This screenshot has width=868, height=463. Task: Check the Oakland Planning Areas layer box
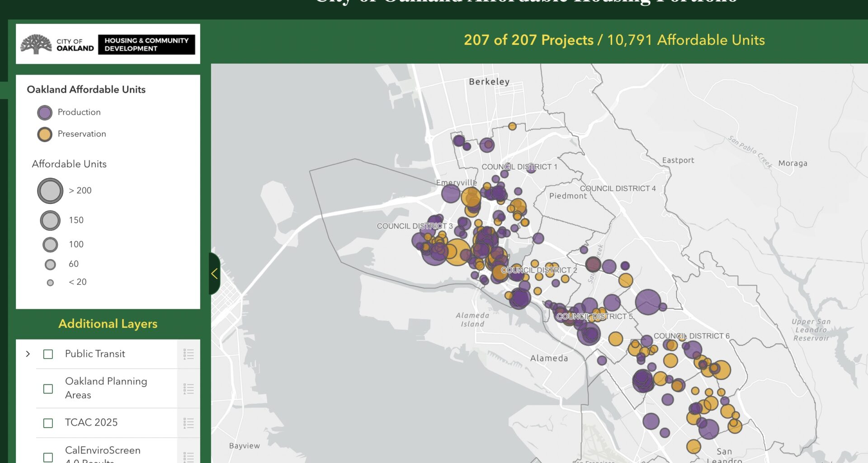pos(48,389)
